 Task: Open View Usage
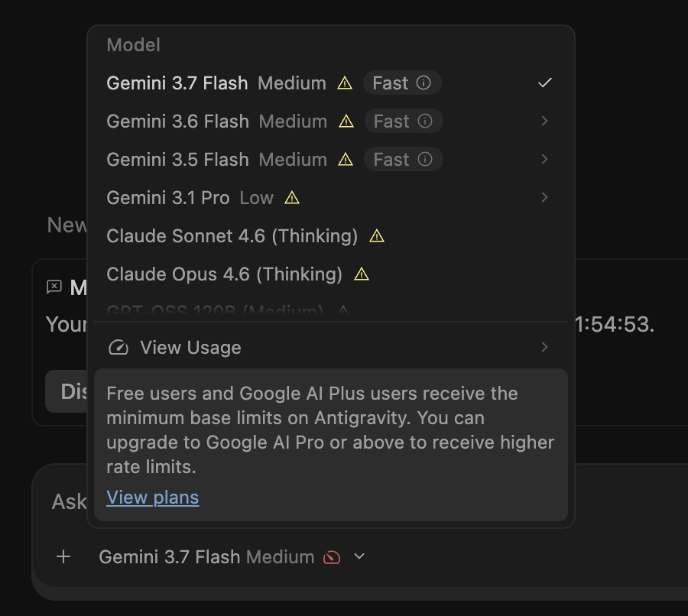331,348
